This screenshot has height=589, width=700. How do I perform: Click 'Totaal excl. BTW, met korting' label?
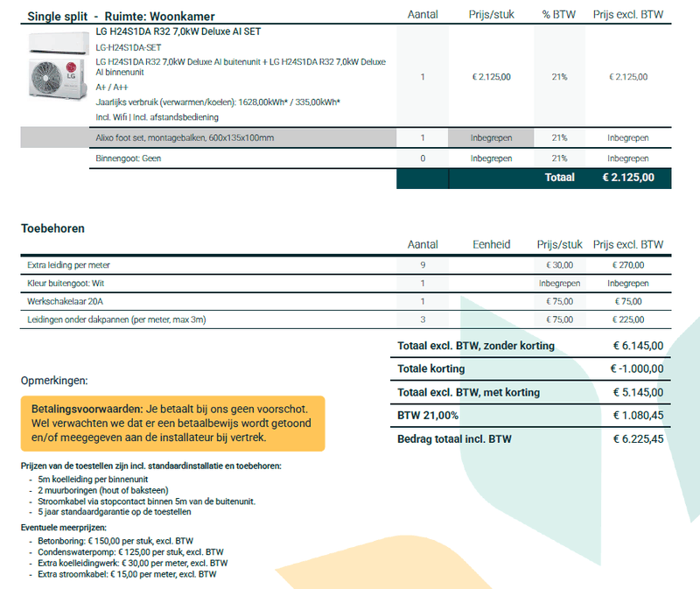coord(468,392)
